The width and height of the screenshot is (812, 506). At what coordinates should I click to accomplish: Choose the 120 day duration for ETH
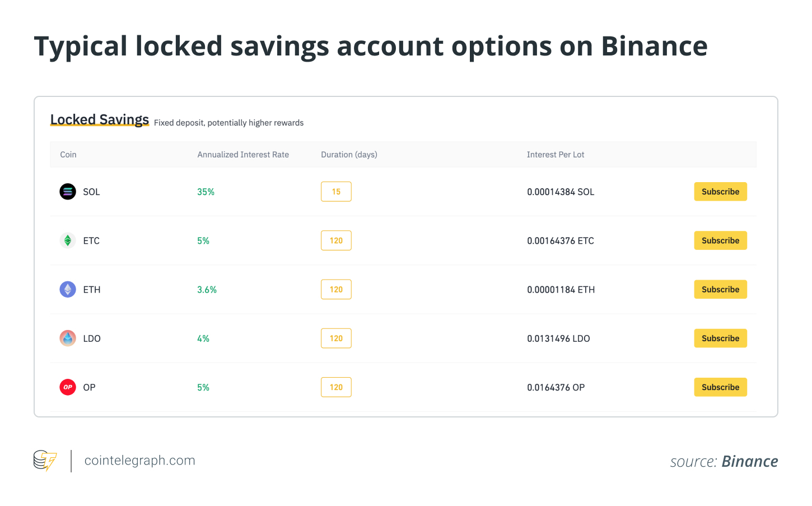[x=336, y=290]
